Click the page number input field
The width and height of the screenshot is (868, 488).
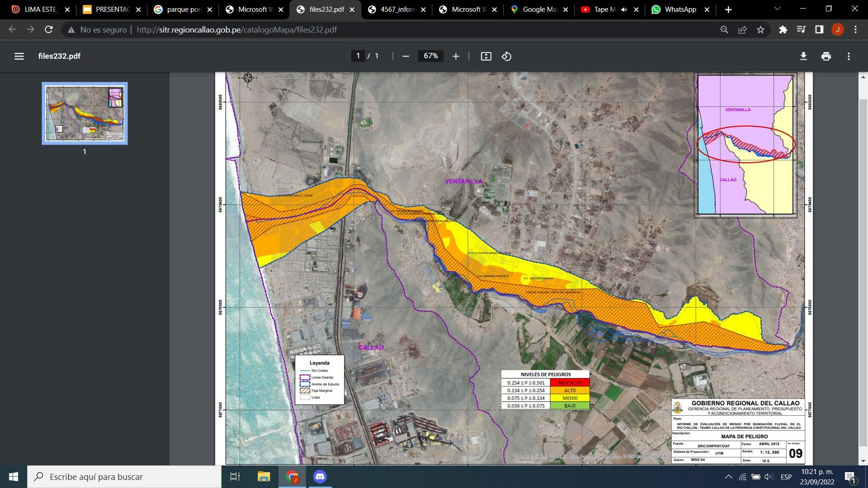(x=358, y=56)
